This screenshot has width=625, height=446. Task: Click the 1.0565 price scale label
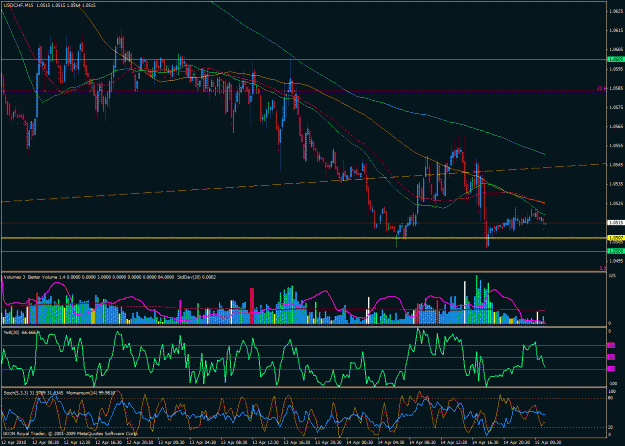616,126
